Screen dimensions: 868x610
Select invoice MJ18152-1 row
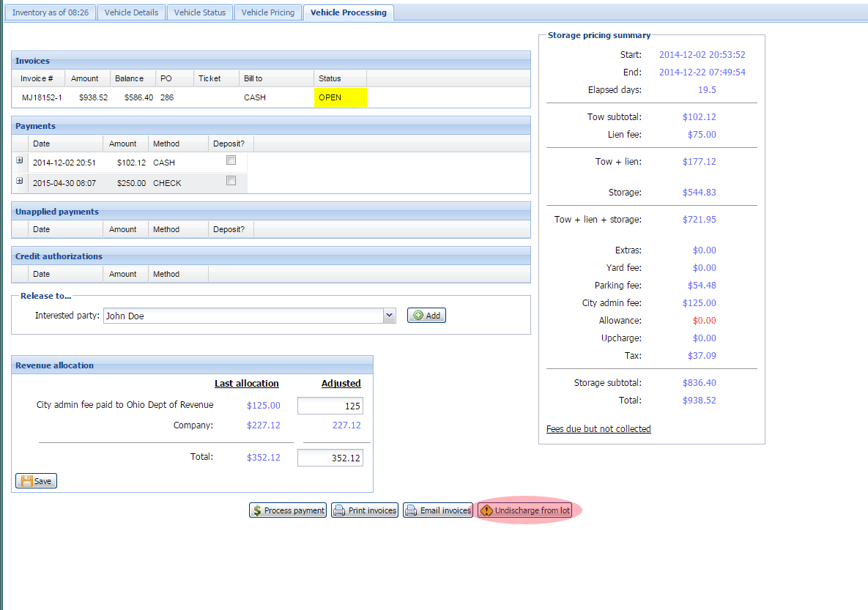(42, 97)
